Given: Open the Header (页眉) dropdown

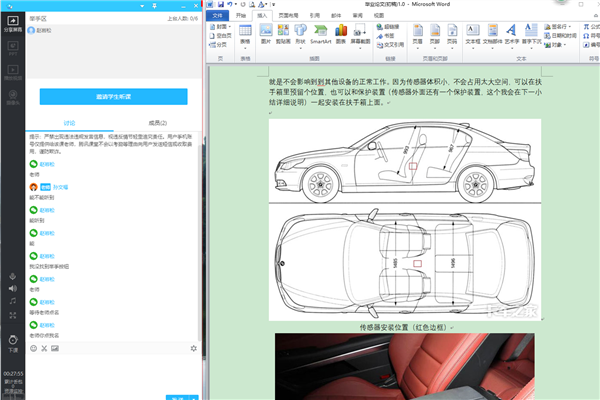Looking at the screenshot, I should [x=417, y=37].
